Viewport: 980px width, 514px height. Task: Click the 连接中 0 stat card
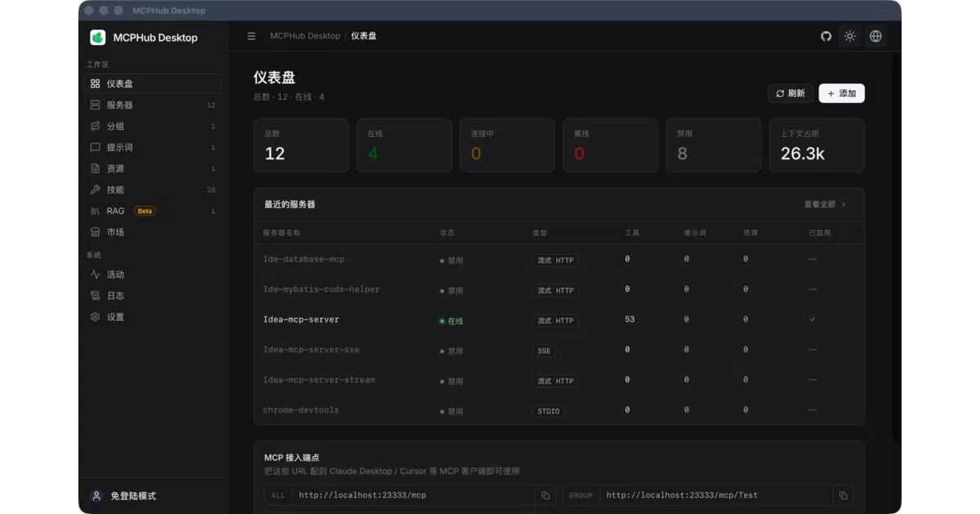[507, 145]
